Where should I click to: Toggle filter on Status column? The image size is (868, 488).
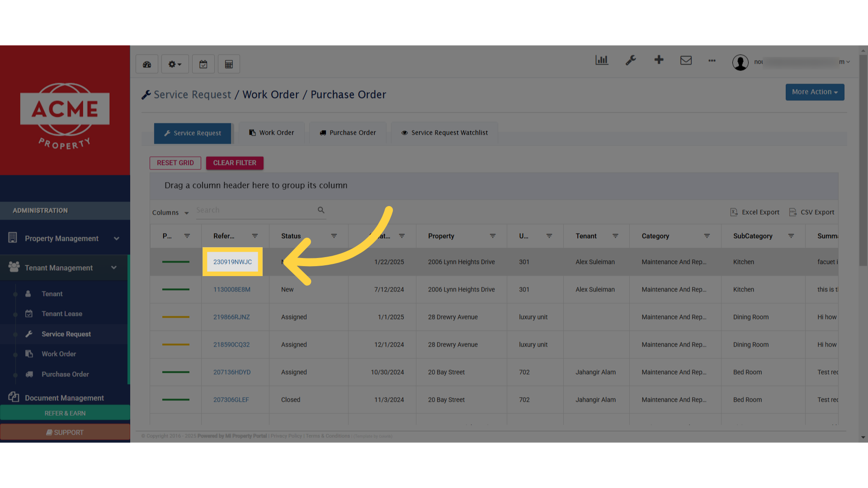334,236
